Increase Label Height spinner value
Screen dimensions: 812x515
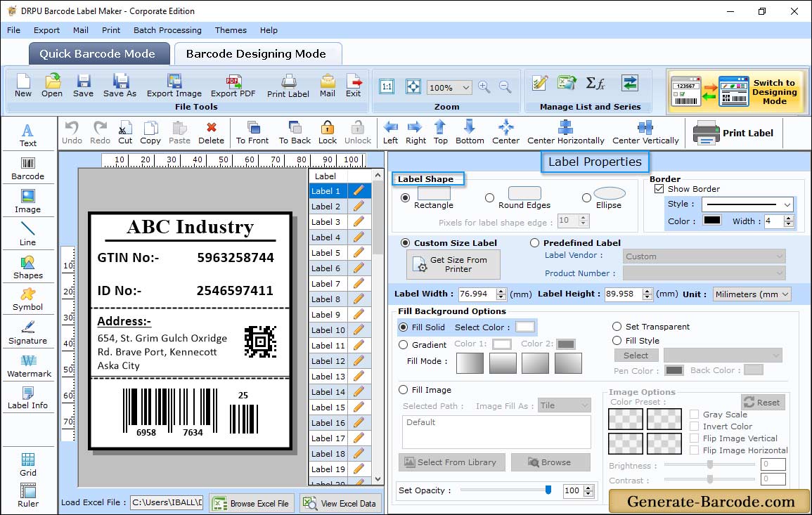[x=647, y=291]
